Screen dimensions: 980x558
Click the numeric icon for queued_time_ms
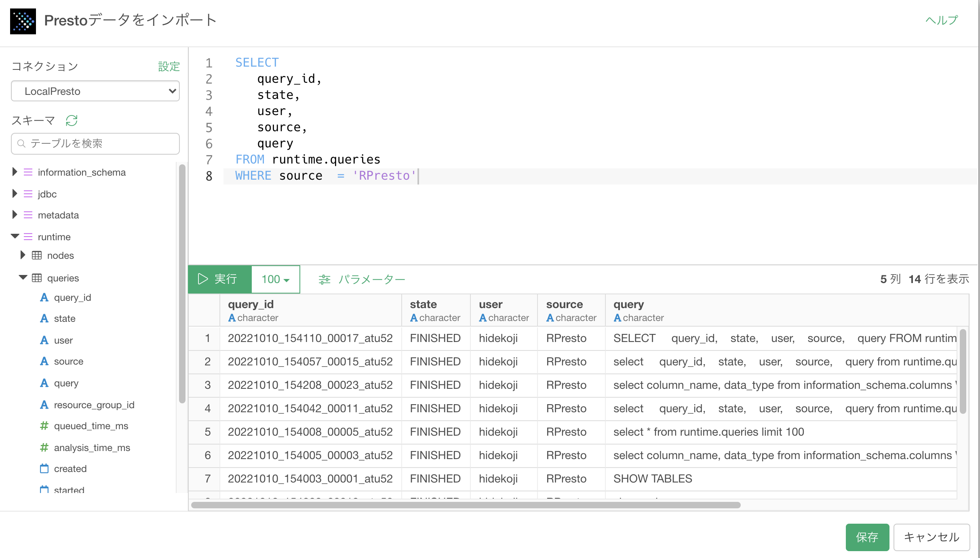tap(44, 426)
